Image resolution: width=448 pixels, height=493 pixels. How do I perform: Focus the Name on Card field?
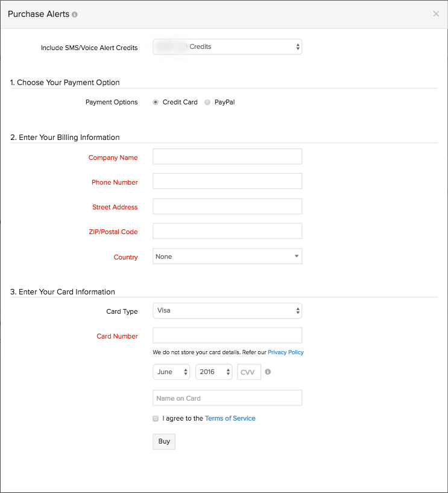point(227,398)
